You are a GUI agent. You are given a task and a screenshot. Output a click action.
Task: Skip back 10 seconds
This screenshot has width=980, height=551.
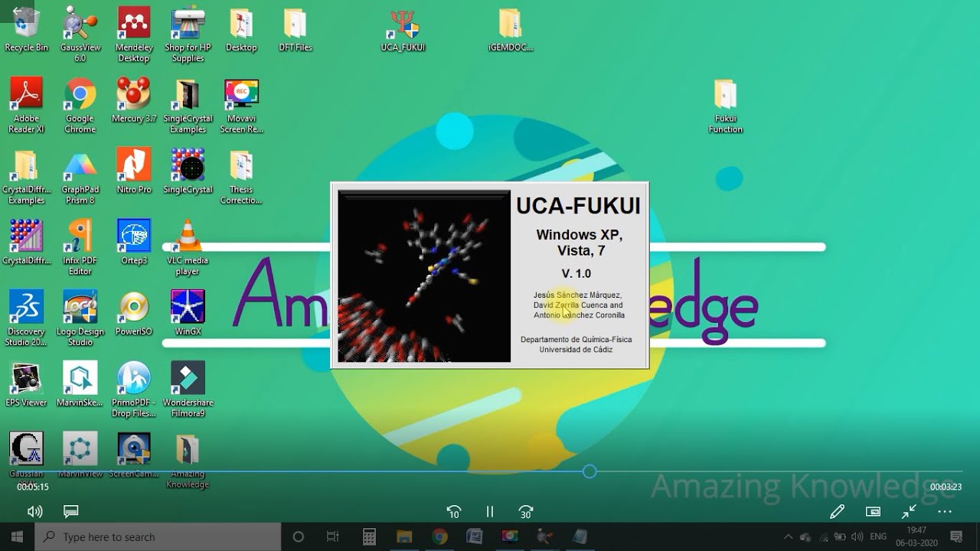tap(453, 512)
